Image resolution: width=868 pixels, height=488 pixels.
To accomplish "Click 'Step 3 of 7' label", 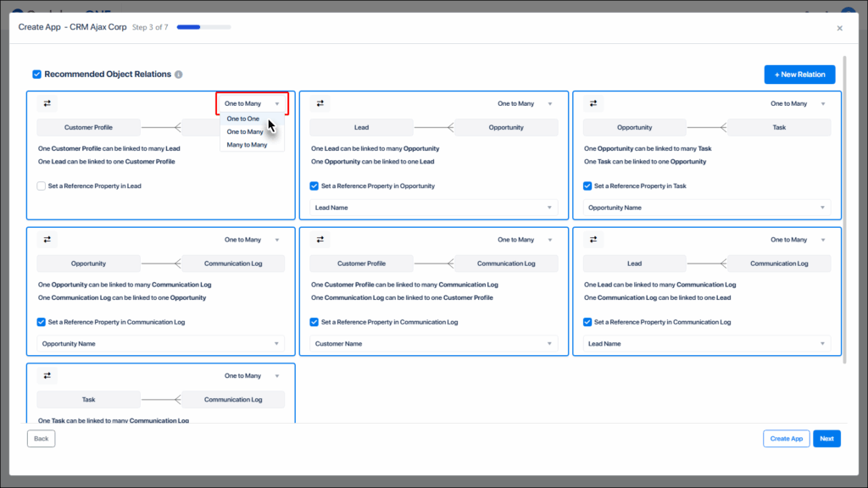I will (150, 27).
